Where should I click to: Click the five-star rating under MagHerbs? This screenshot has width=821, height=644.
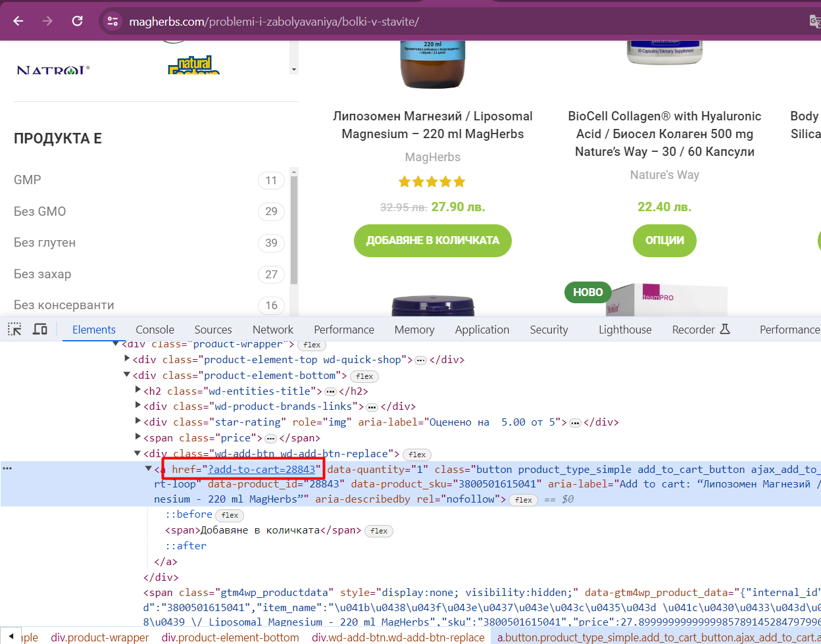click(432, 182)
